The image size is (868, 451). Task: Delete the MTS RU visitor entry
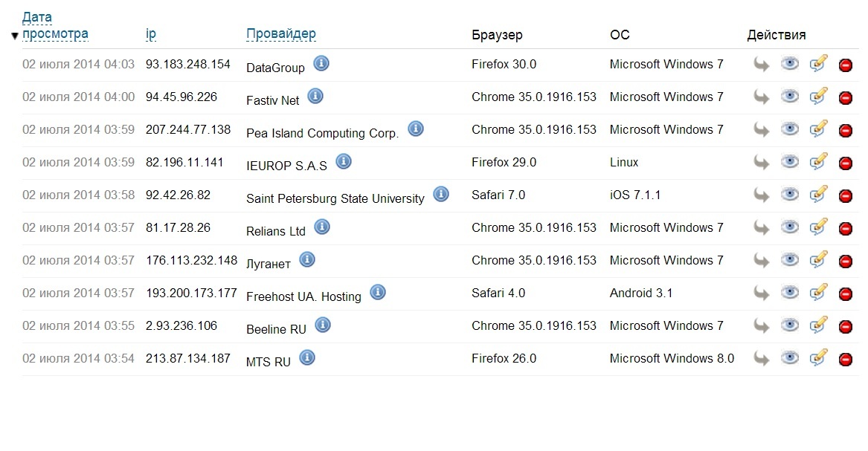[845, 359]
